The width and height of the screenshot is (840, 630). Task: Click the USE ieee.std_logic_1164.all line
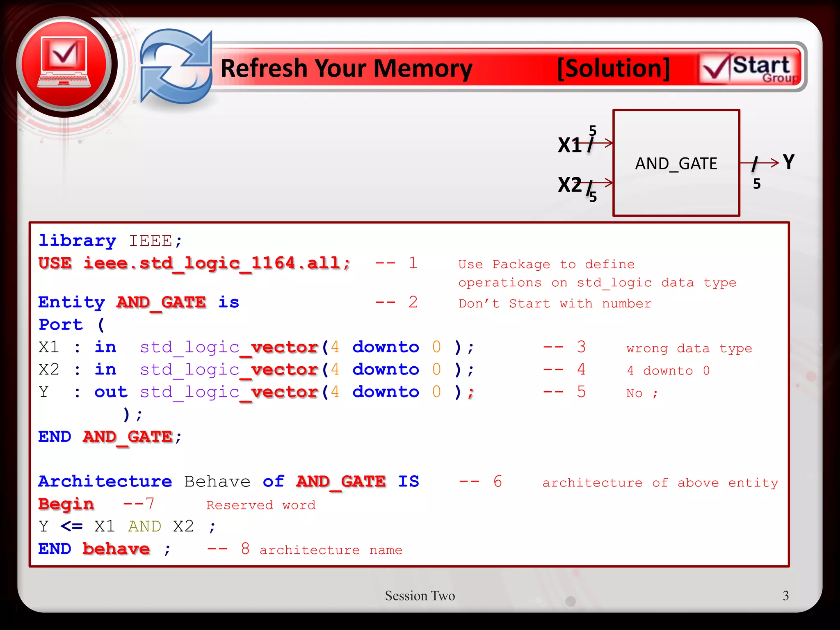(x=194, y=263)
